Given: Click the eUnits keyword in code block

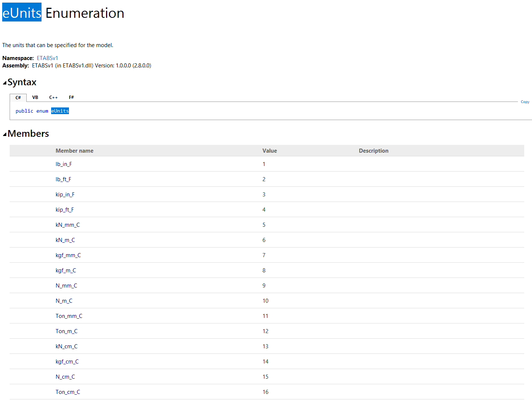Looking at the screenshot, I should [x=60, y=111].
